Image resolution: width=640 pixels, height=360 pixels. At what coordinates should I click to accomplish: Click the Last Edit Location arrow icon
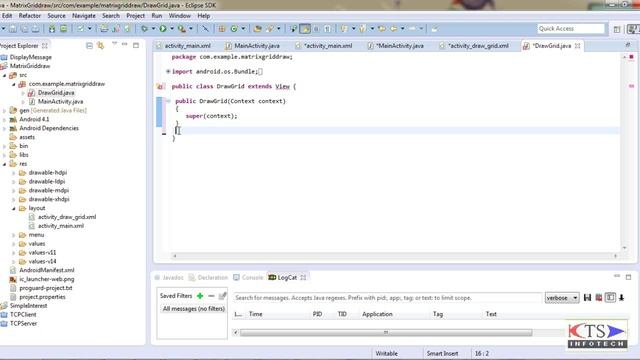click(x=382, y=29)
